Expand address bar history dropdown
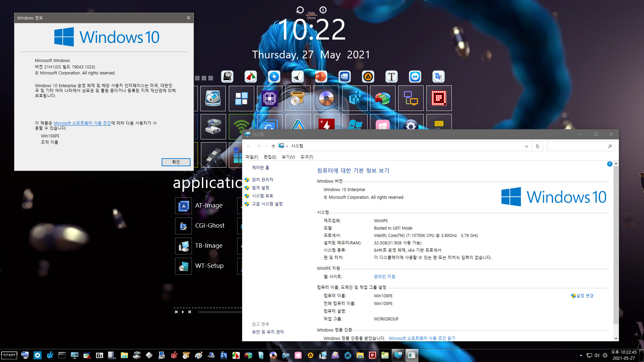This screenshot has width=644, height=362. [526, 146]
